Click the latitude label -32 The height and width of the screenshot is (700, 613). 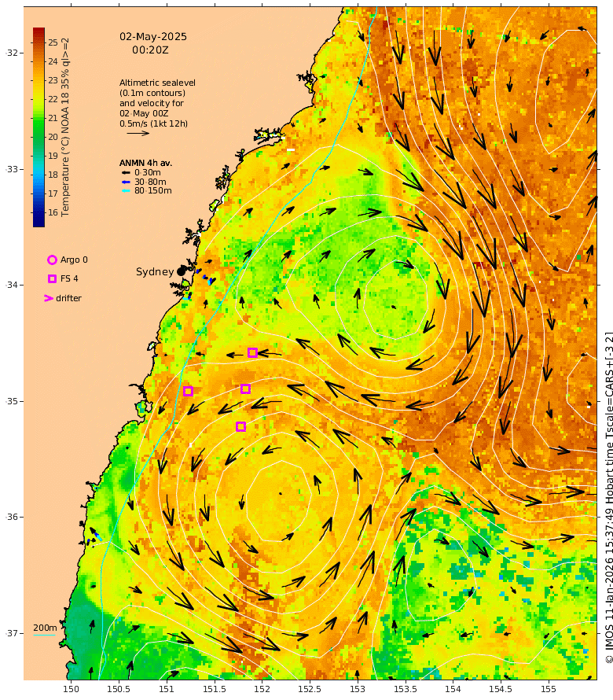click(12, 53)
